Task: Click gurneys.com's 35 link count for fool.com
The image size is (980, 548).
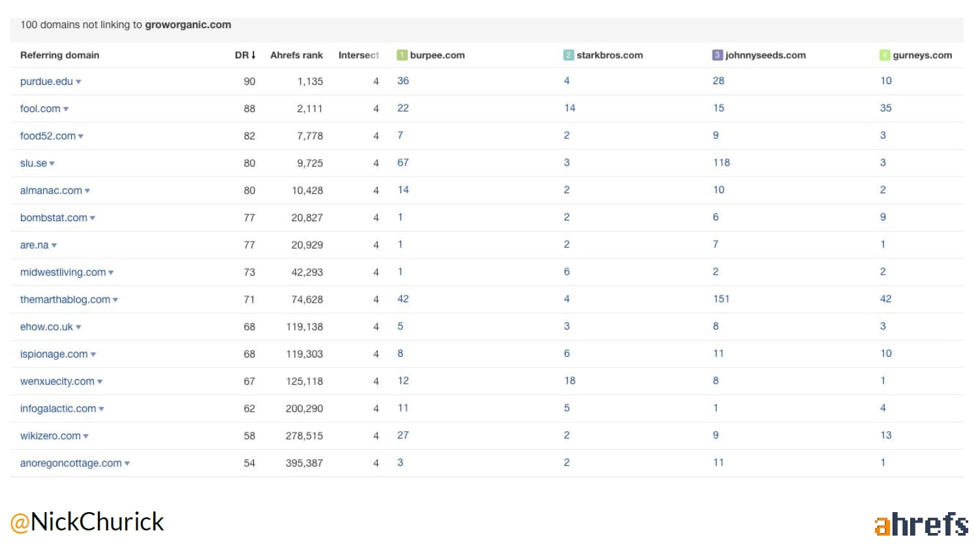Action: tap(885, 108)
